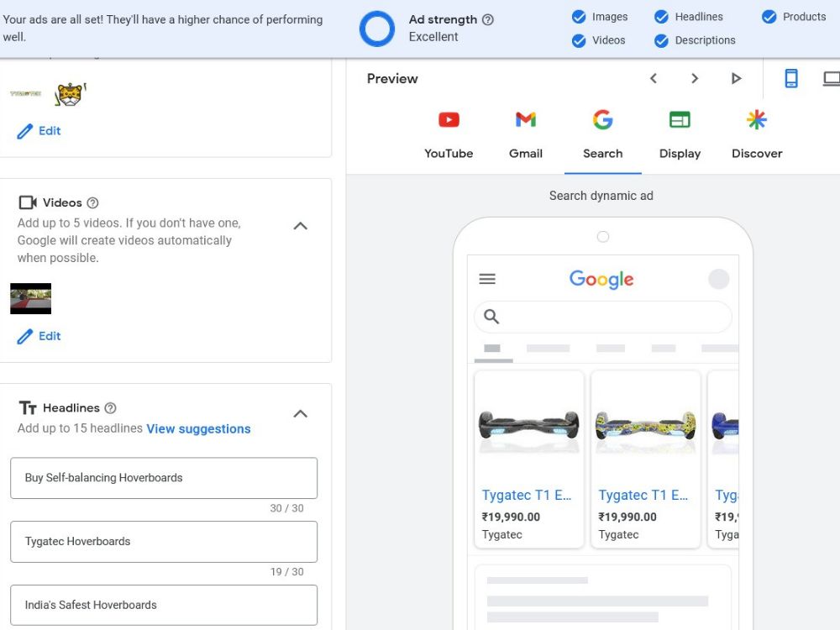The width and height of the screenshot is (840, 630).
Task: Click the '30 / 30' character counter
Action: (x=286, y=508)
